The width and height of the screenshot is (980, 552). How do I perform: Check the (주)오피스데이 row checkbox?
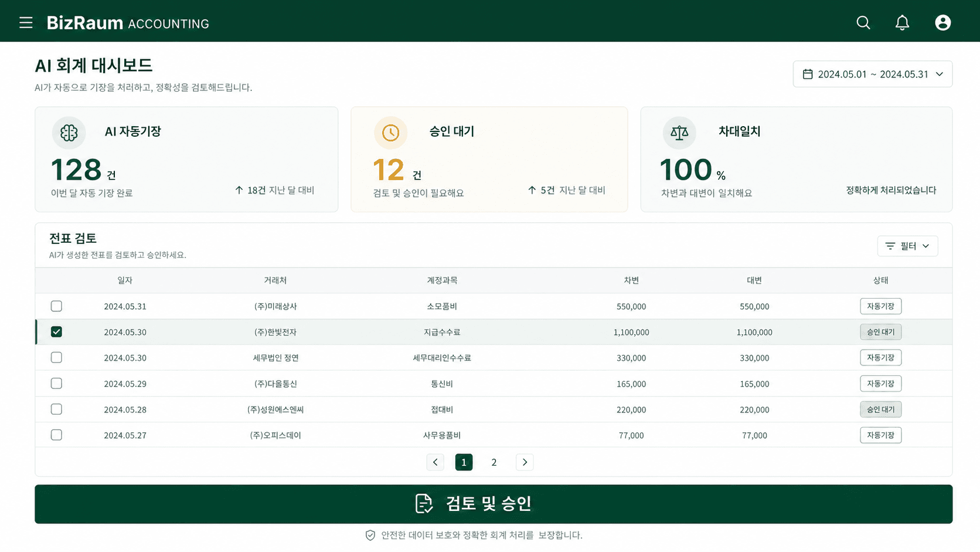pyautogui.click(x=56, y=435)
